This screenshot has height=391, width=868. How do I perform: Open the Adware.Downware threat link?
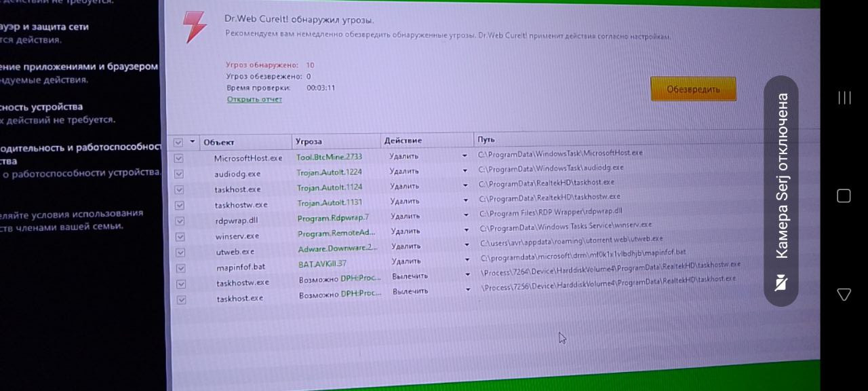point(338,248)
